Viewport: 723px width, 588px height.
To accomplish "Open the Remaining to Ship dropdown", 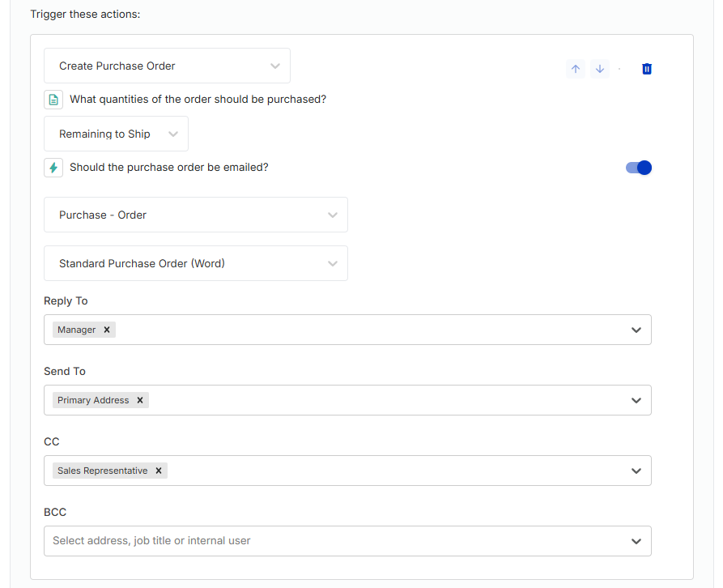I will (x=117, y=134).
